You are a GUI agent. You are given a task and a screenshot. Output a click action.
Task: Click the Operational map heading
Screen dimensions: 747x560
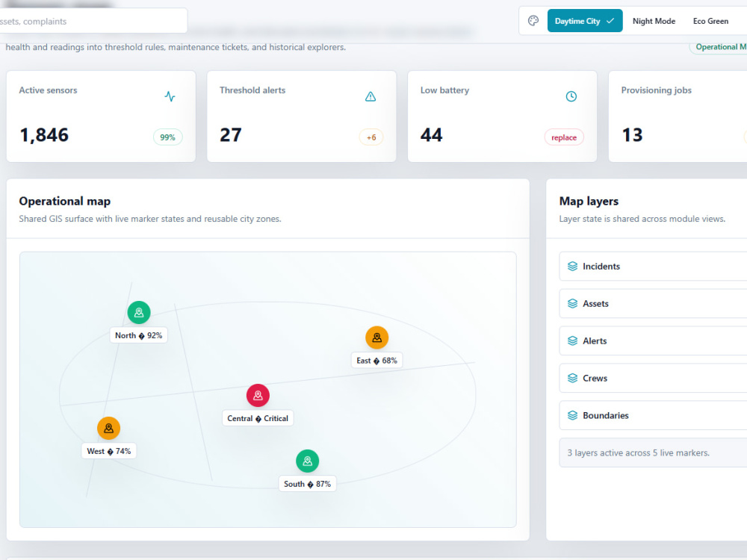point(65,201)
